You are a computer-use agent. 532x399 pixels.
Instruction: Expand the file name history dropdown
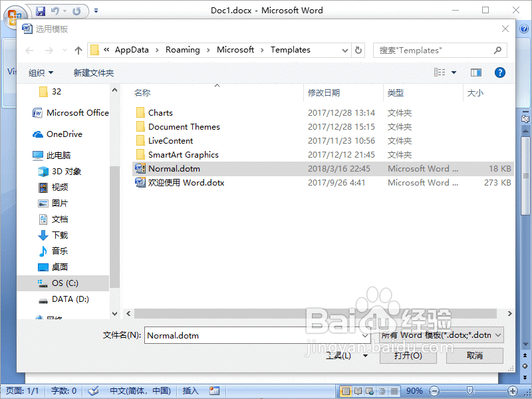point(365,336)
